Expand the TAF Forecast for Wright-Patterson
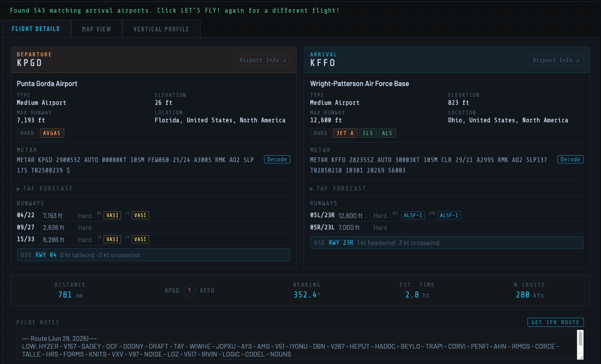The height and width of the screenshot is (364, 601). pyautogui.click(x=338, y=189)
